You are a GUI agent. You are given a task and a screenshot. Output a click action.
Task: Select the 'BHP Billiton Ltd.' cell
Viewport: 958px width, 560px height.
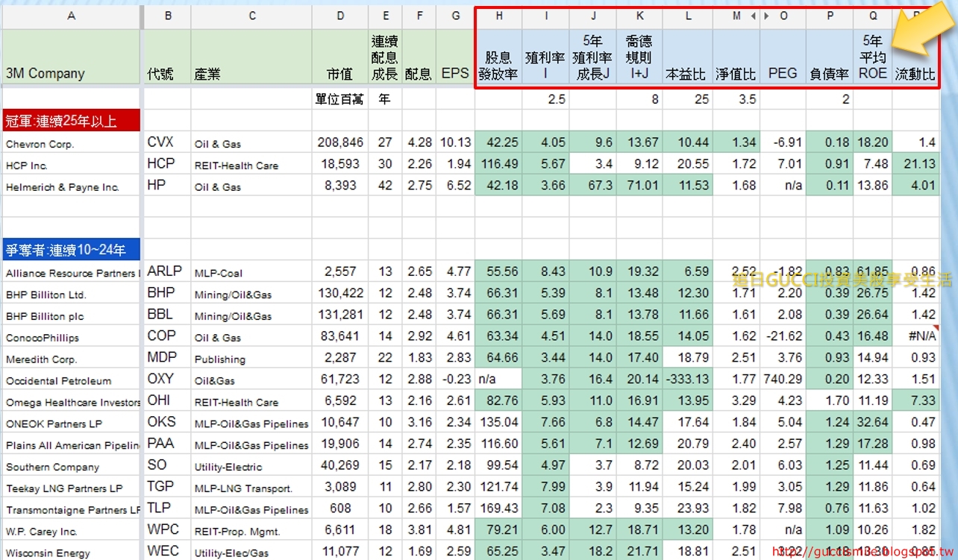point(71,293)
